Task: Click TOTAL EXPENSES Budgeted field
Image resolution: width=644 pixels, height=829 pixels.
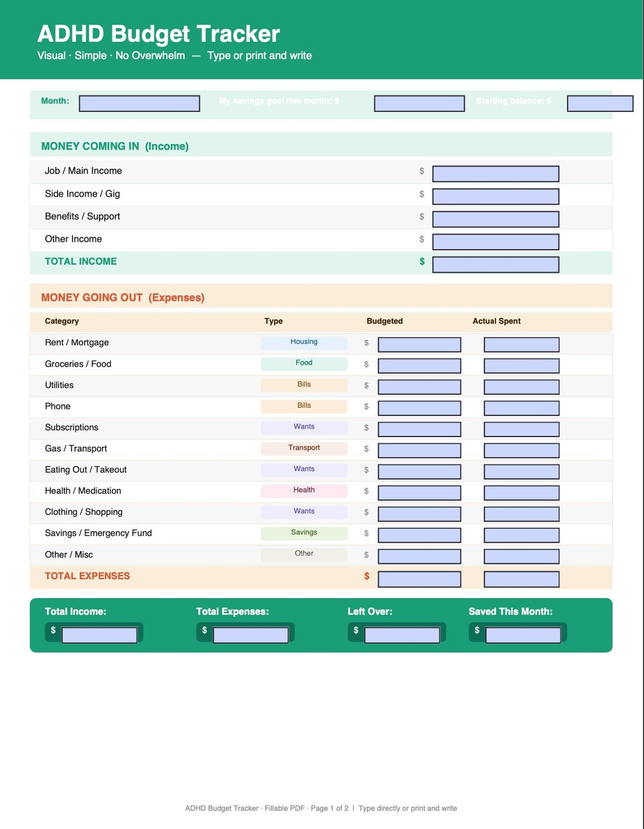Action: (419, 579)
